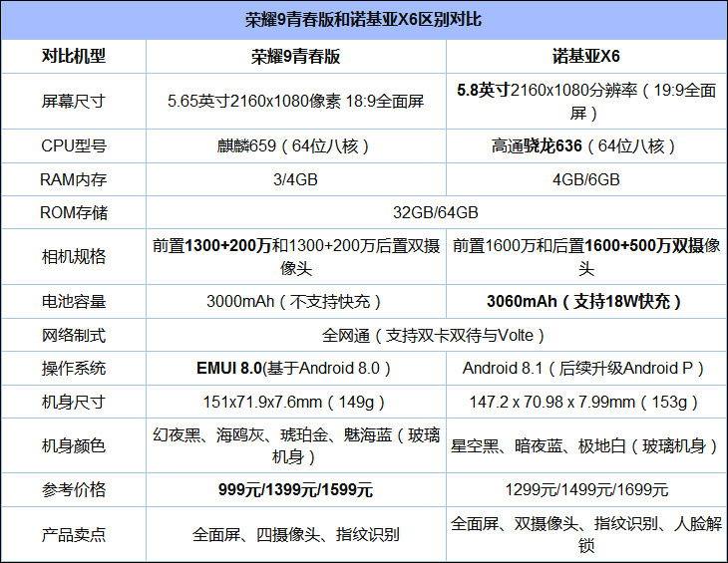This screenshot has height=563, width=728.
Task: Click the 星空黑、暗夜蓝、极地白 cell
Action: coord(586,445)
